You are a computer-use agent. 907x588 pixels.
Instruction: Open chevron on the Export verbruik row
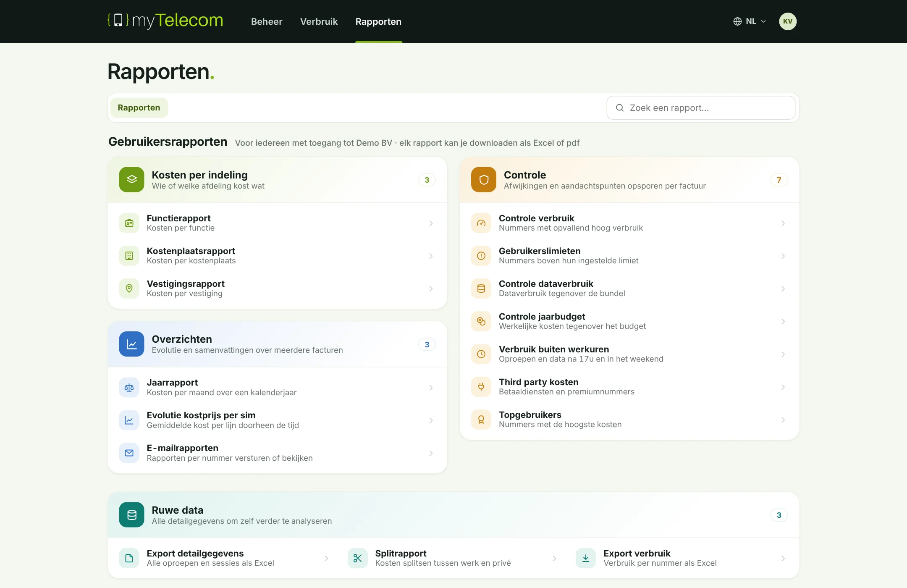click(x=783, y=559)
